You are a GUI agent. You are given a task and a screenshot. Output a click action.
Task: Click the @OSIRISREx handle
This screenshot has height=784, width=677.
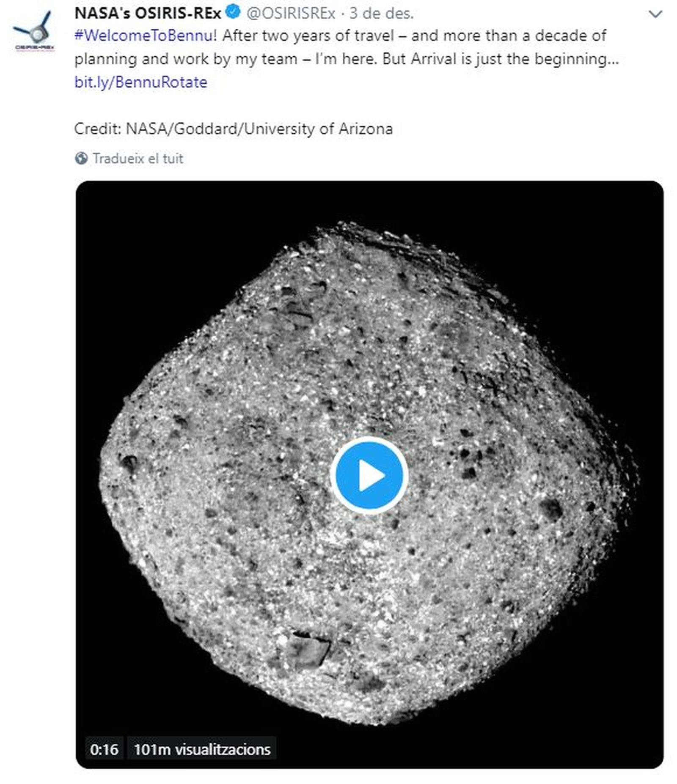(x=291, y=14)
